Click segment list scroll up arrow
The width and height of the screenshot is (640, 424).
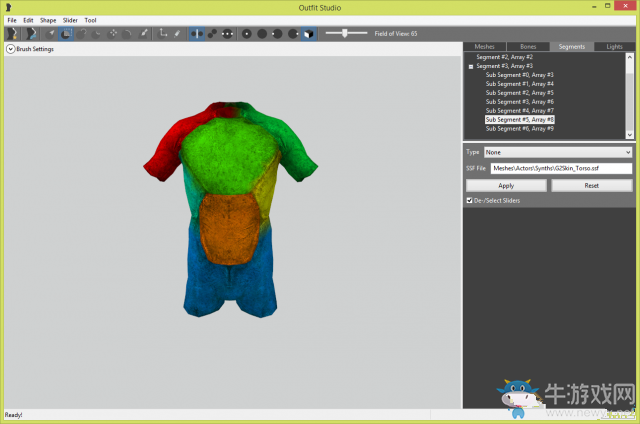click(x=629, y=58)
